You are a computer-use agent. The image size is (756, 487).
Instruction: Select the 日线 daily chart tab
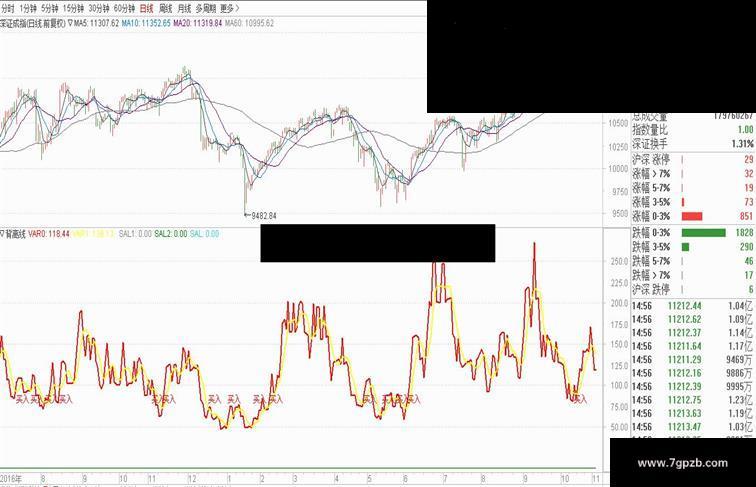tap(147, 9)
